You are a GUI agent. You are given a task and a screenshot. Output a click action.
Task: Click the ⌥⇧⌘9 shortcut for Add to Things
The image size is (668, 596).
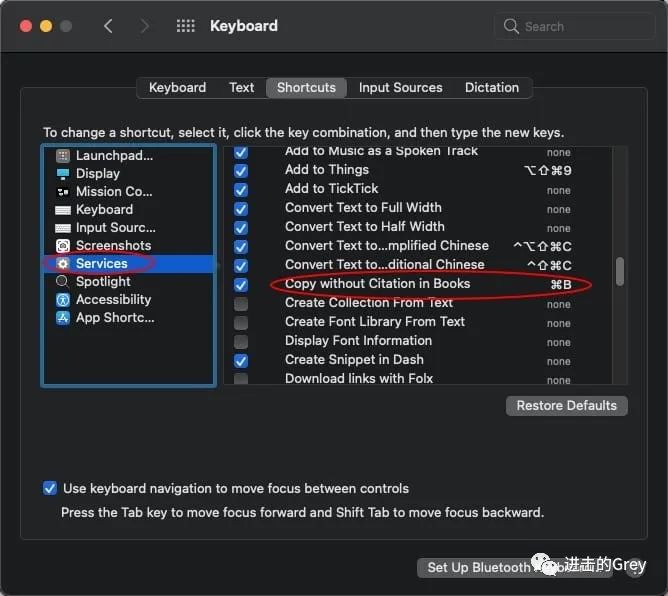[547, 171]
